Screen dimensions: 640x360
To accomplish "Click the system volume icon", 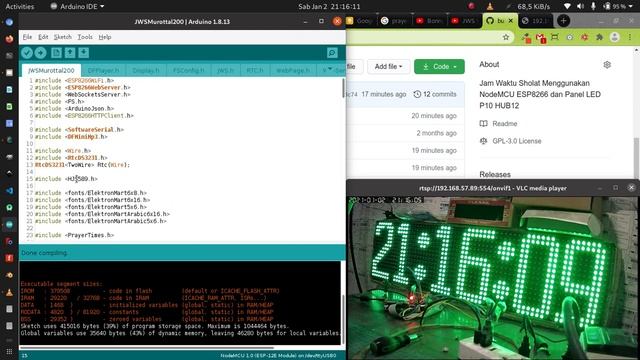I will coord(580,7).
